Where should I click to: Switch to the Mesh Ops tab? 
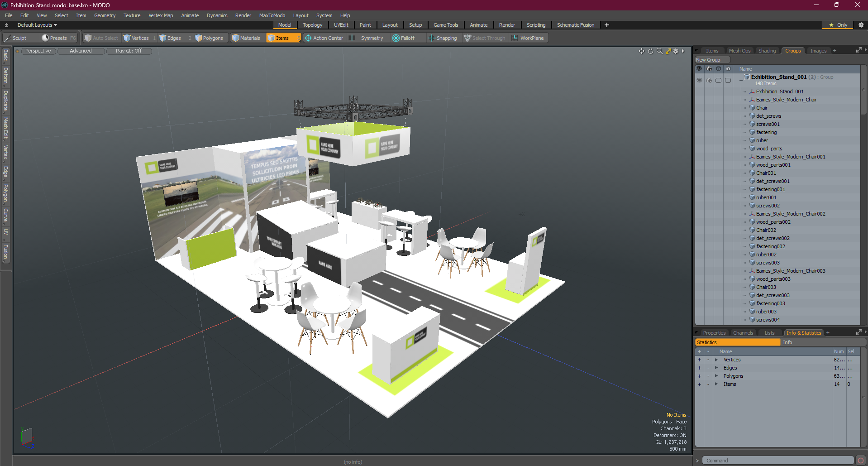739,51
